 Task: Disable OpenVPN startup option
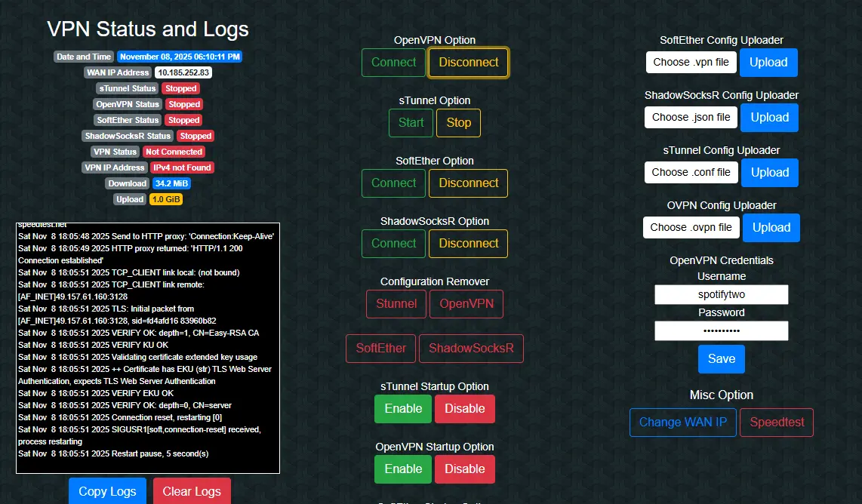click(x=465, y=469)
